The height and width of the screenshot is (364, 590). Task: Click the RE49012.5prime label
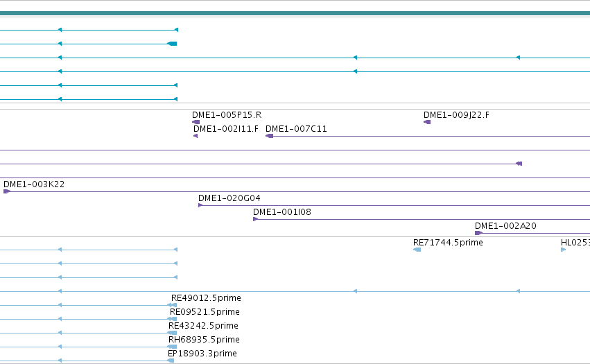[x=206, y=297]
